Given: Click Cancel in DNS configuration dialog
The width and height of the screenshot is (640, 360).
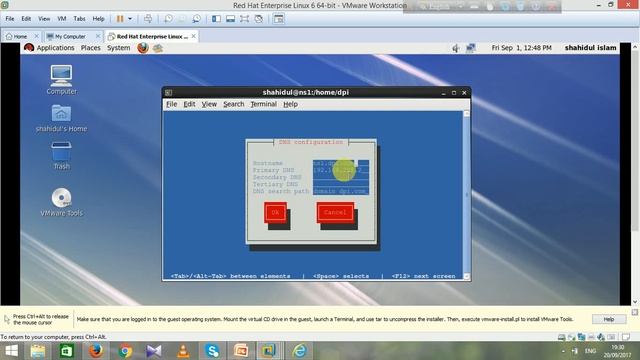Looking at the screenshot, I should [x=335, y=212].
